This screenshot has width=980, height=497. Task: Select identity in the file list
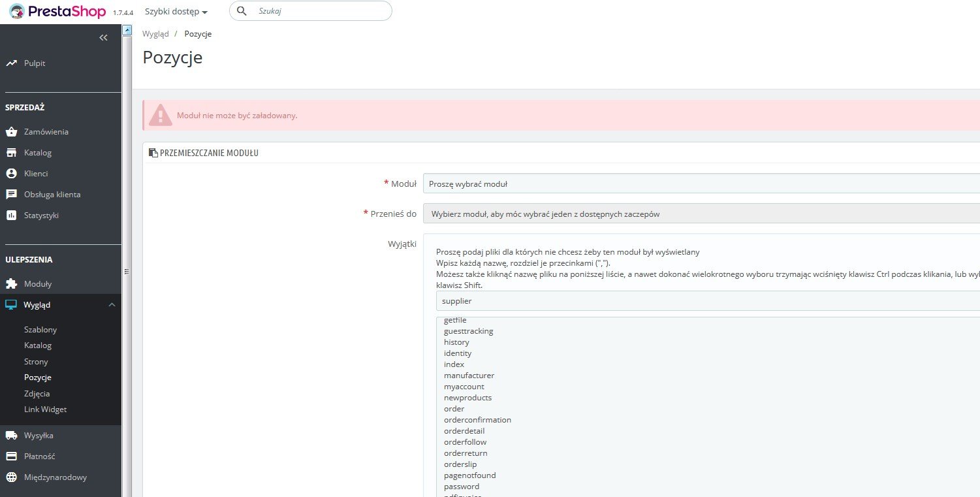458,353
